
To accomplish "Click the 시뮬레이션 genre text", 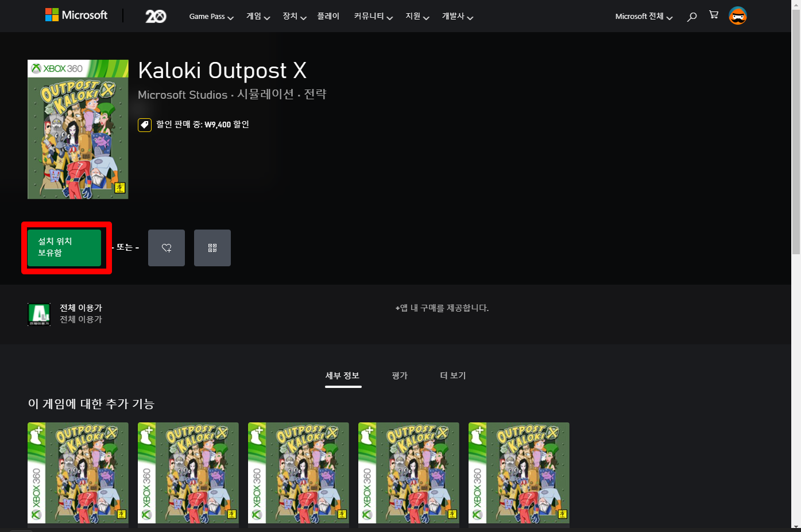I will click(265, 94).
